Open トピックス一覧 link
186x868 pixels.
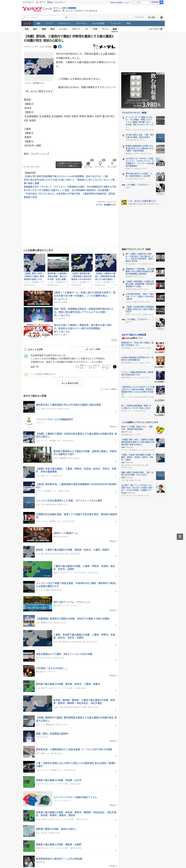155,29
